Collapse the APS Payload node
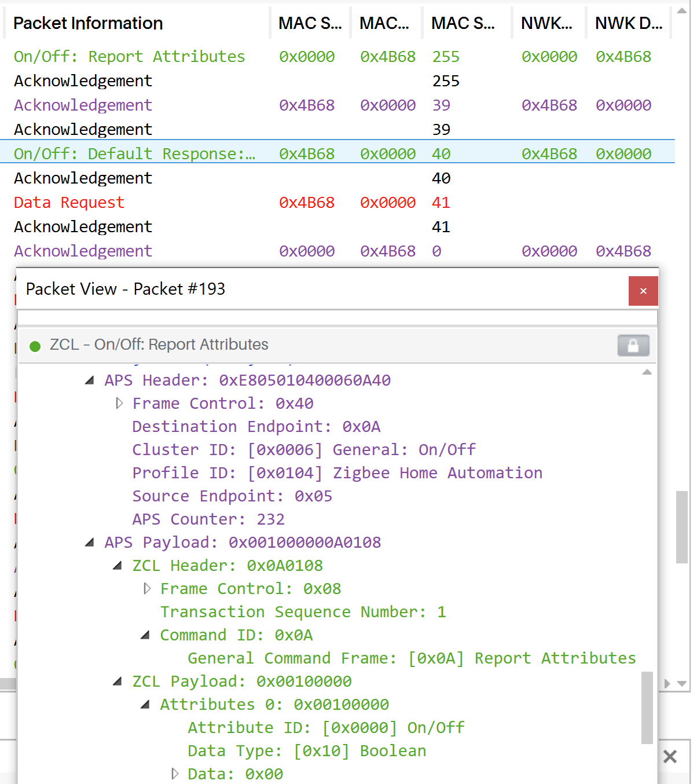697x784 pixels. [x=90, y=542]
